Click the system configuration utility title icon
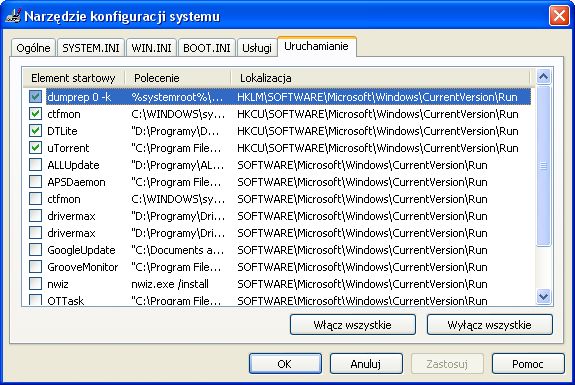575x385 pixels. tap(13, 16)
